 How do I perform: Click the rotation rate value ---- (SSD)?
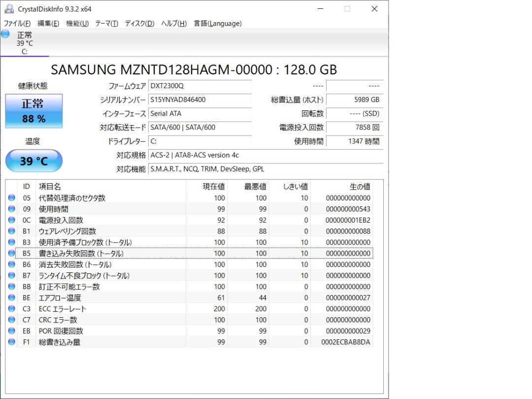click(x=355, y=114)
